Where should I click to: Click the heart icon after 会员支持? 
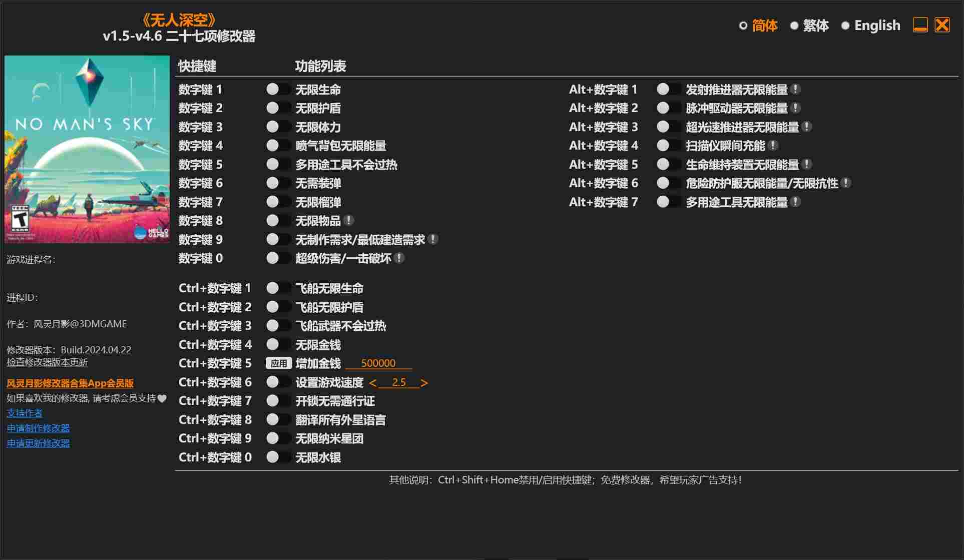coord(162,398)
